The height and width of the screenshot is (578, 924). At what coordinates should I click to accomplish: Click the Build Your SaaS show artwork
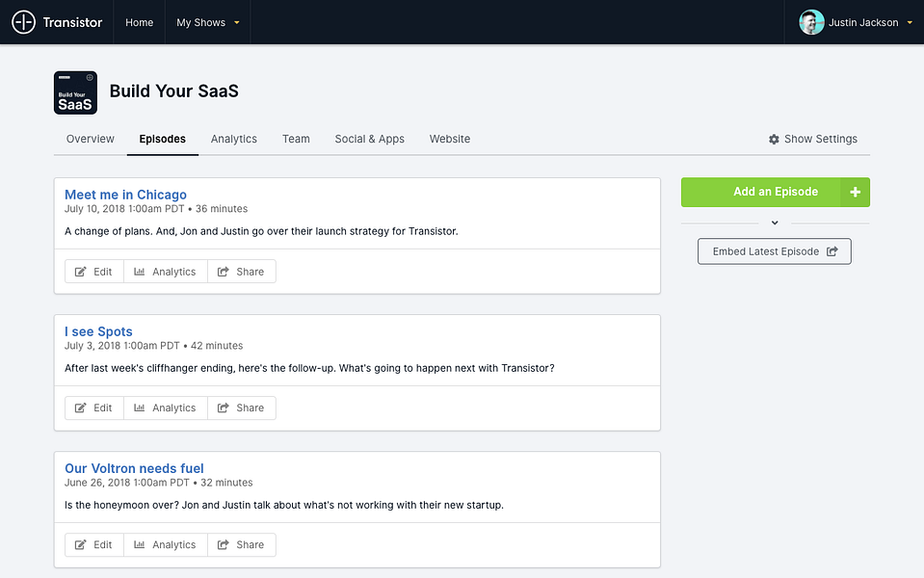pos(75,92)
